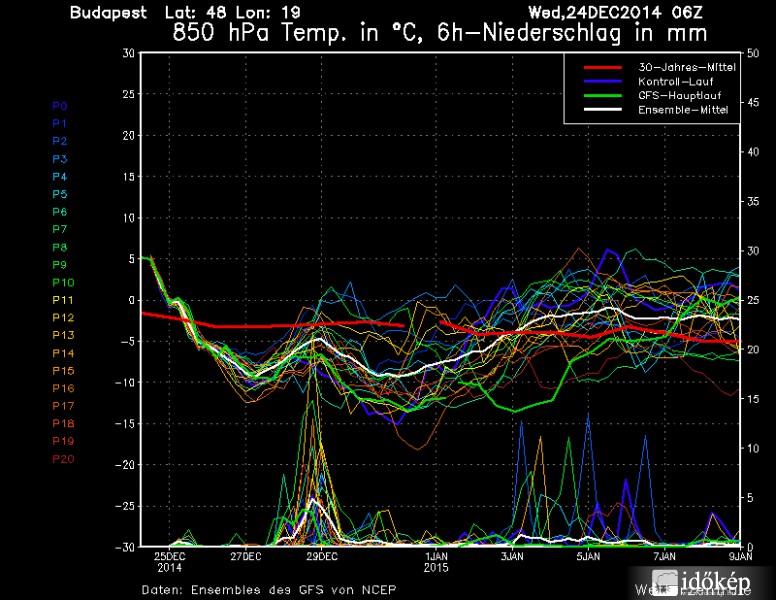Click the P17 ensemble member label
This screenshot has width=776, height=600.
[x=63, y=406]
